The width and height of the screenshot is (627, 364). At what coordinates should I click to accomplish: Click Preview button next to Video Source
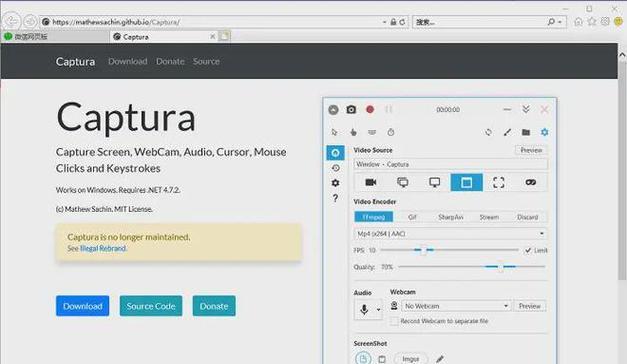(x=531, y=150)
